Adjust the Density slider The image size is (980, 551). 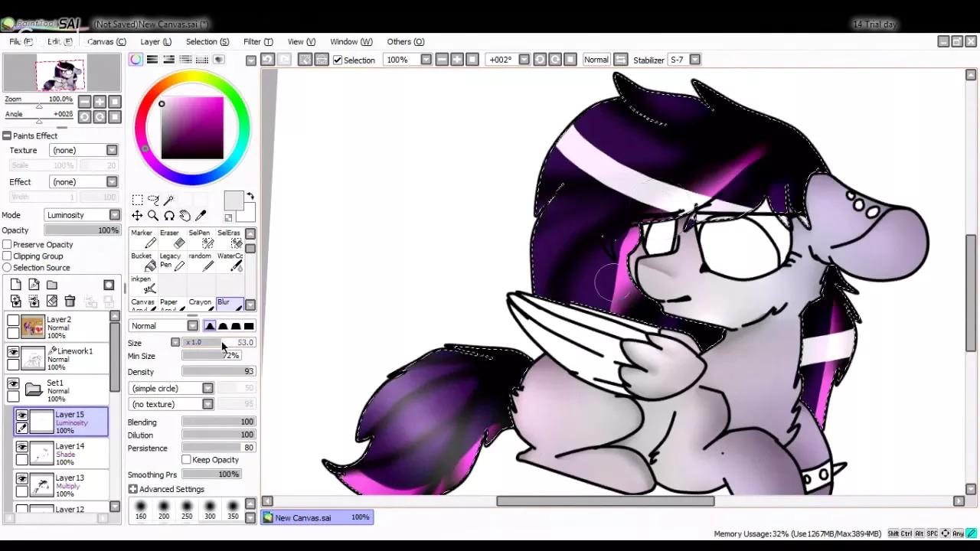coord(218,371)
